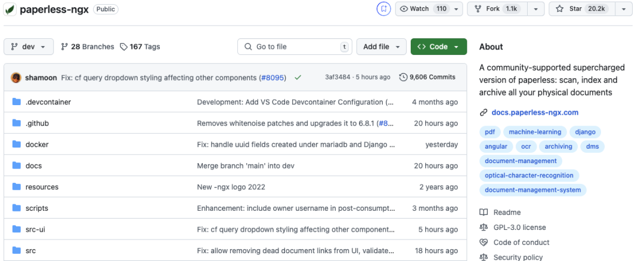
Task: Open commit "Merge branch 'main' into dev"
Action: pos(246,166)
